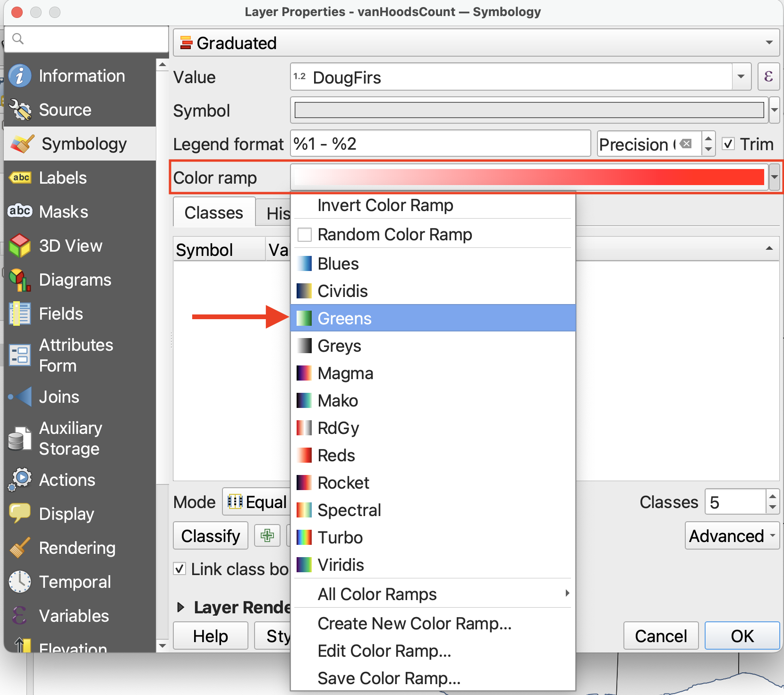Enable the Random Color Ramp checkbox
784x695 pixels.
point(305,235)
